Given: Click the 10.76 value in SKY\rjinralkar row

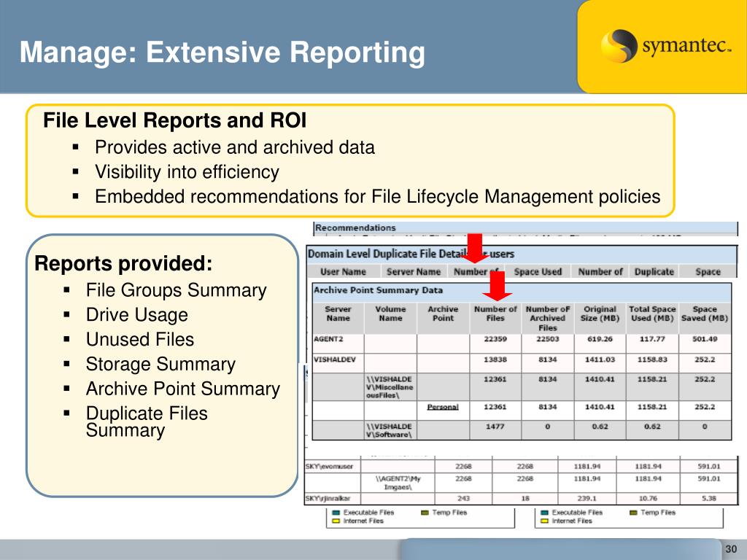Looking at the screenshot, I should (x=649, y=499).
